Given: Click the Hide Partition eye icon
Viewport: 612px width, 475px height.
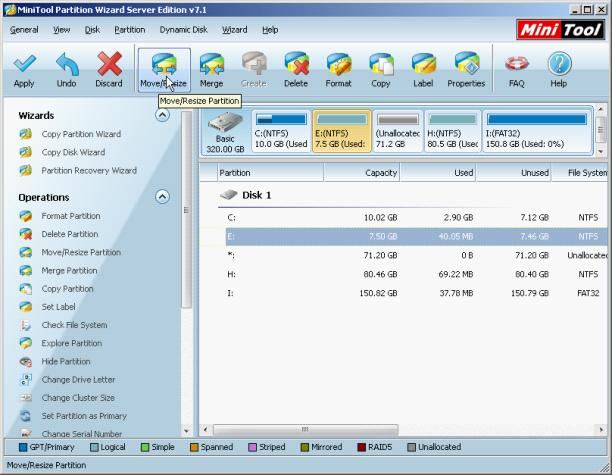Looking at the screenshot, I should click(26, 362).
